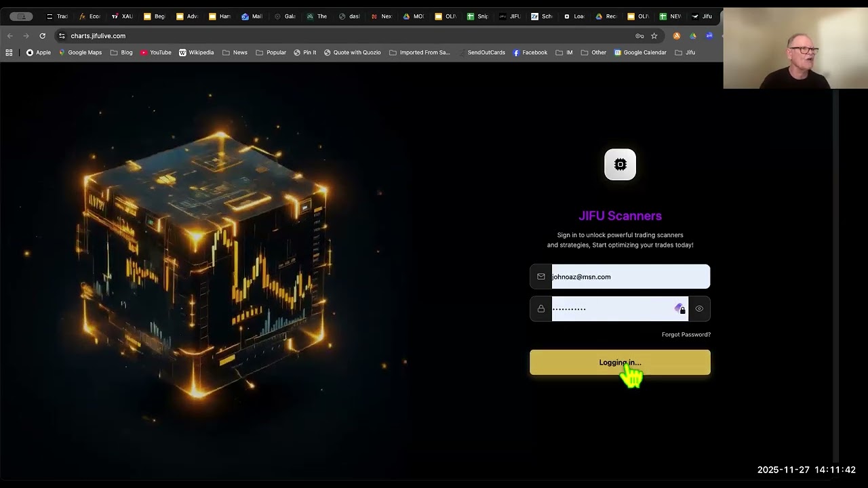Switch to the Beg browser tab
The width and height of the screenshot is (868, 488).
155,16
